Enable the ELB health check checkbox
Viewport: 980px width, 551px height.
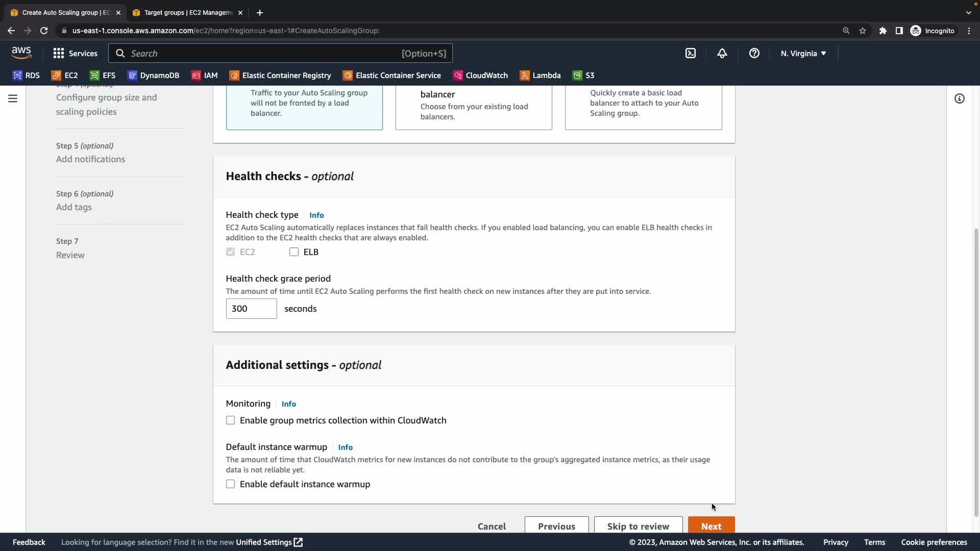tap(294, 252)
